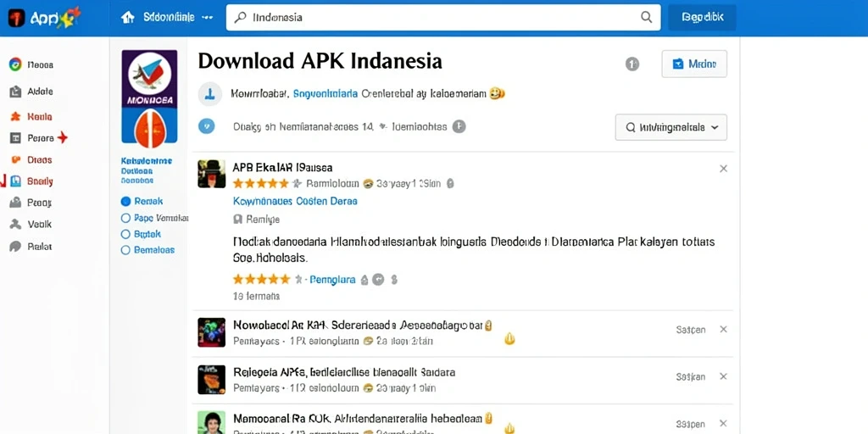Click the blue Begdibk button in the header
The height and width of the screenshot is (434, 868).
pyautogui.click(x=702, y=17)
